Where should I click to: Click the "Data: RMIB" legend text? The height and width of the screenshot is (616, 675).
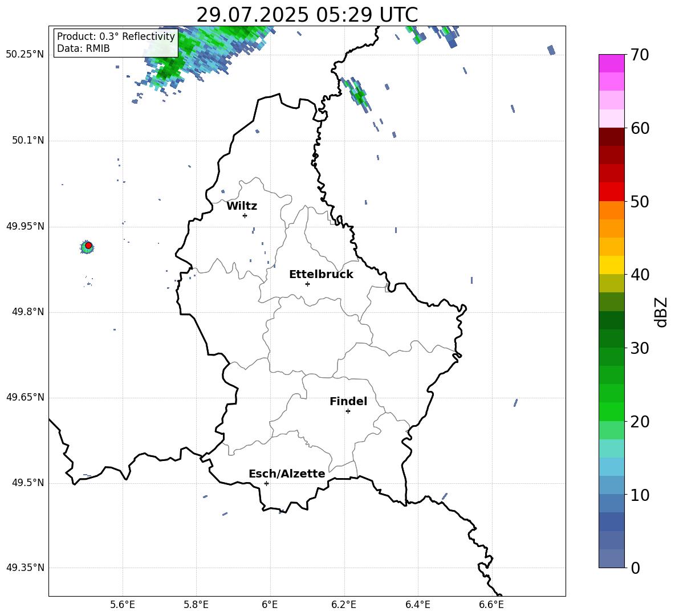tap(83, 48)
